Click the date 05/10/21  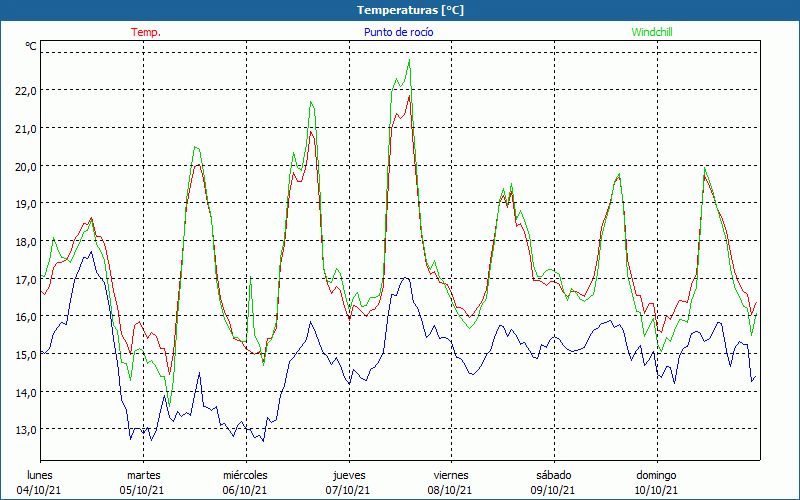pyautogui.click(x=142, y=490)
